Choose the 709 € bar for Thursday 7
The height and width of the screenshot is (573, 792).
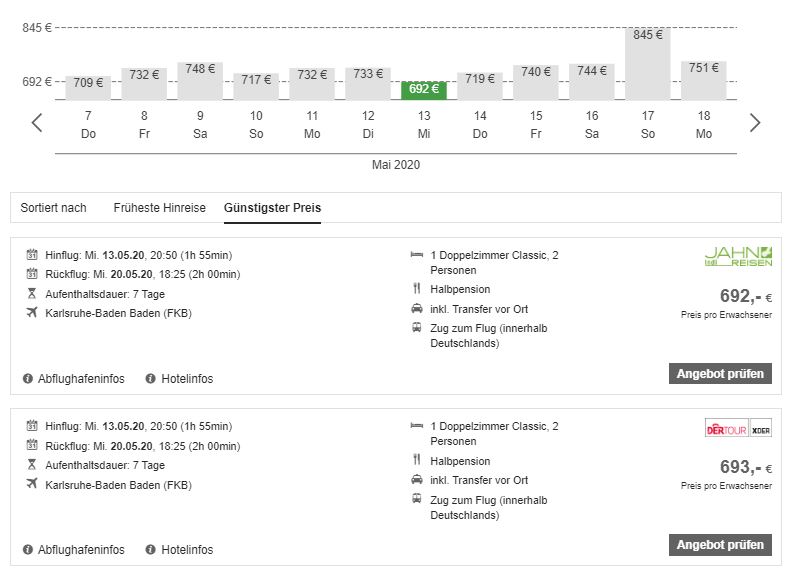[x=88, y=87]
